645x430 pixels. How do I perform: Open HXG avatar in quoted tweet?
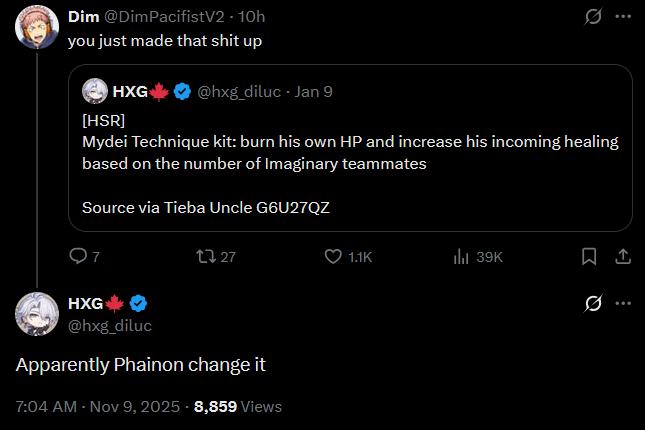(x=95, y=91)
